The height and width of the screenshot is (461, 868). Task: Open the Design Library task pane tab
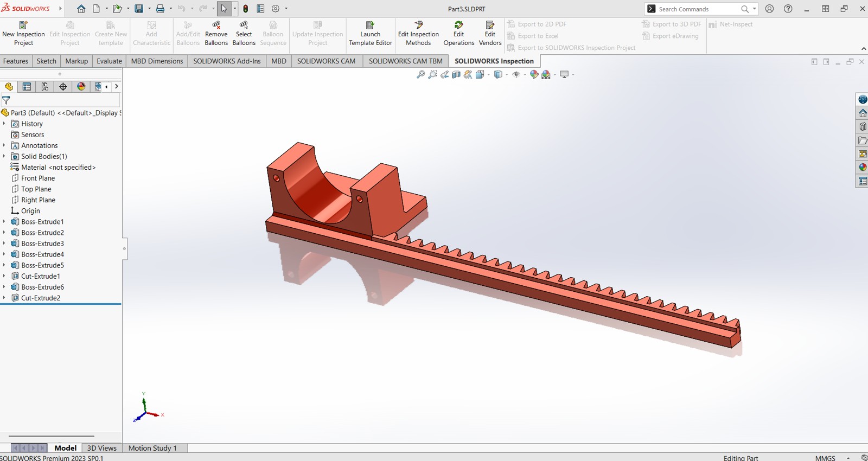(x=863, y=126)
